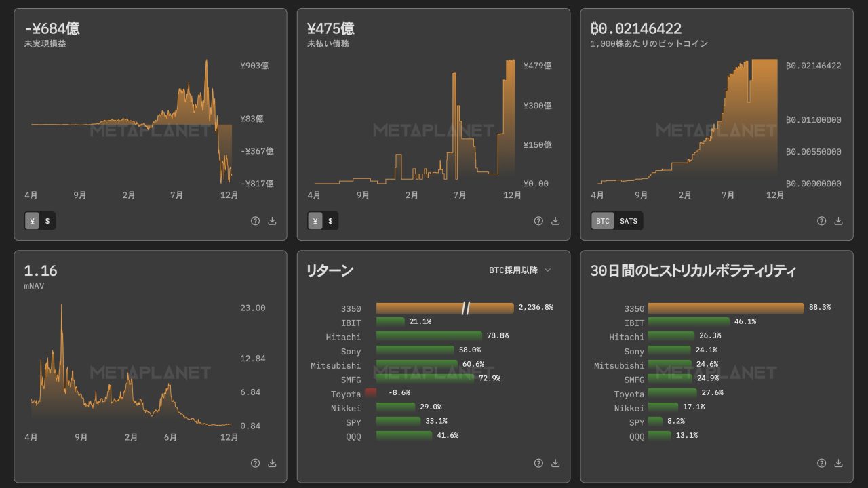The image size is (868, 488).
Task: Download the 30-day historical volatility chart
Action: 838,464
